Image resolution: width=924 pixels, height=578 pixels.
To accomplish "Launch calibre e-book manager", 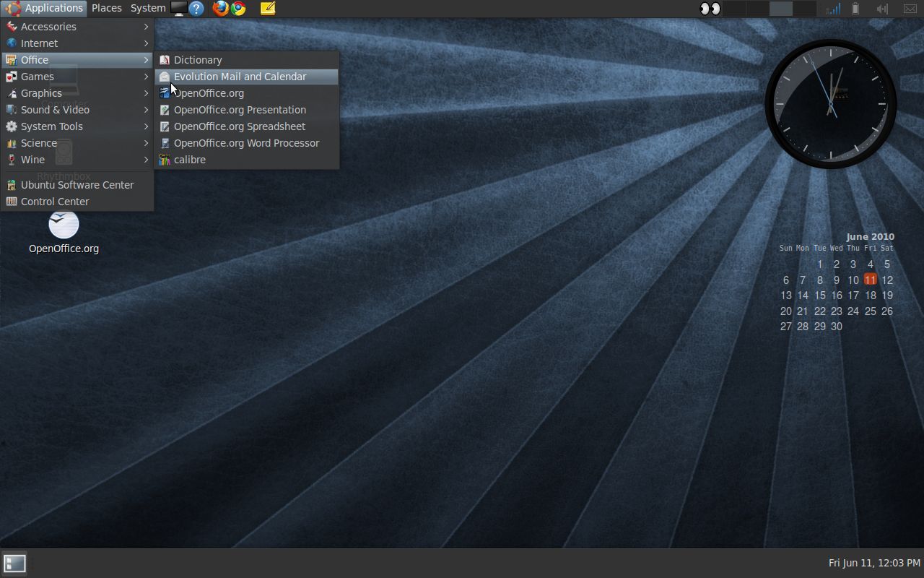I will pyautogui.click(x=247, y=160).
